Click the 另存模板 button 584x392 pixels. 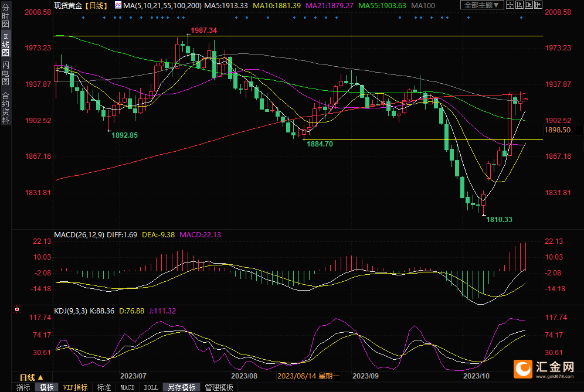pyautogui.click(x=181, y=387)
